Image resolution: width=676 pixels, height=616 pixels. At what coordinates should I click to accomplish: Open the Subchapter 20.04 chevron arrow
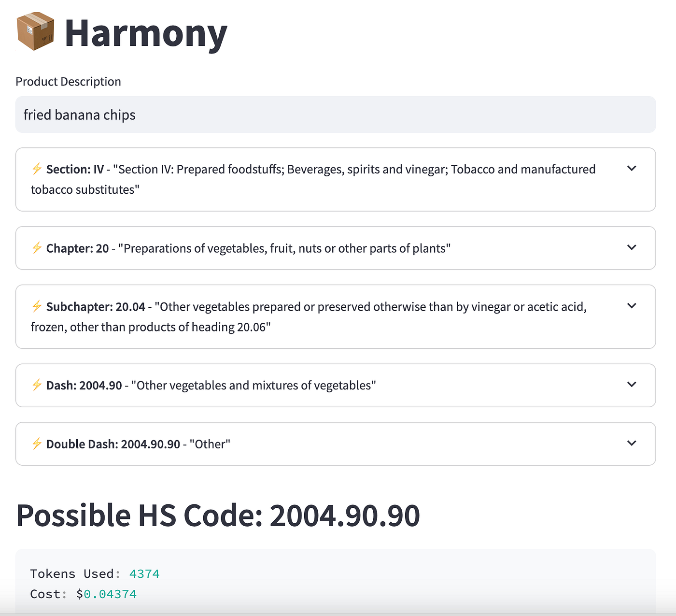point(632,305)
